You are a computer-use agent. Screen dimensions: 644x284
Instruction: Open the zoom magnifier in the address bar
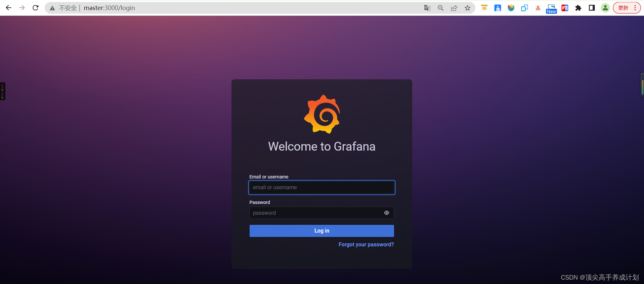(x=441, y=8)
